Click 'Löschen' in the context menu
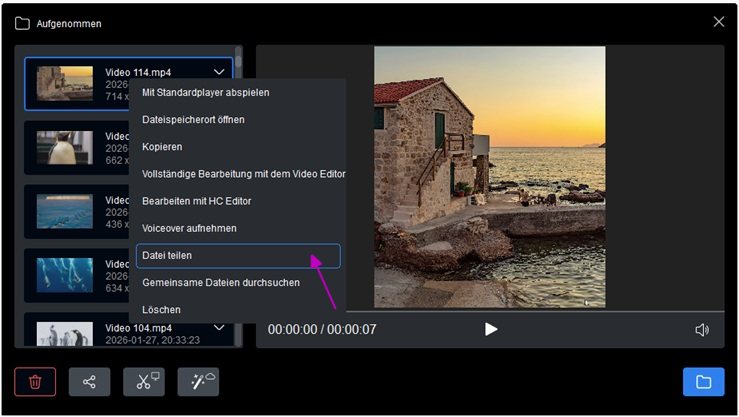Image resolution: width=739 pixels, height=417 pixels. (x=162, y=310)
